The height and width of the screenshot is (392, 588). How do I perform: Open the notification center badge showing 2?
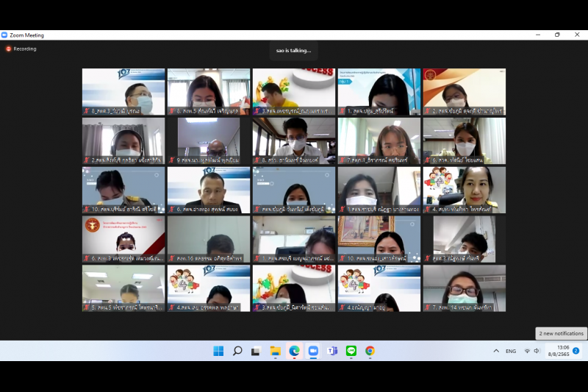tap(576, 351)
